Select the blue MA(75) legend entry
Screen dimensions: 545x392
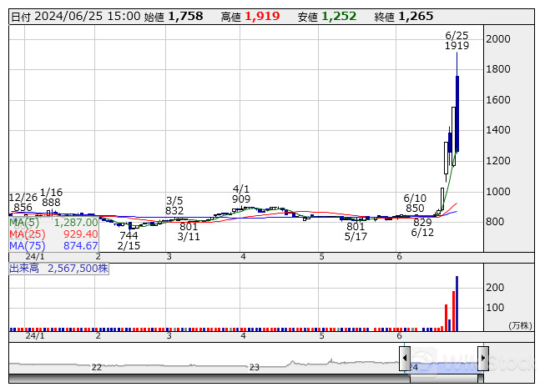[53, 246]
